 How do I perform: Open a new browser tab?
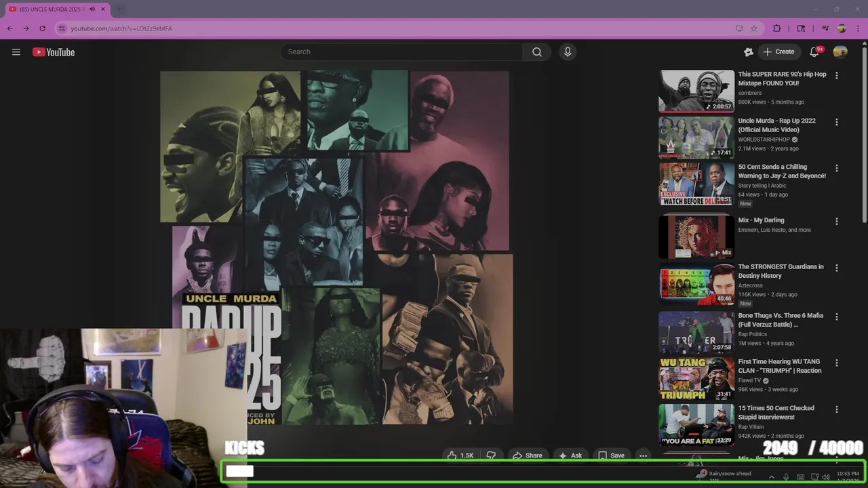(119, 9)
